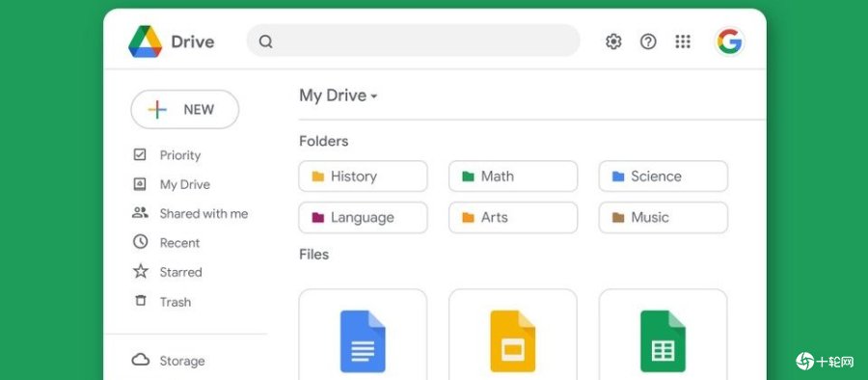Screen dimensions: 868x380
Task: Open the Math folder
Action: click(513, 176)
